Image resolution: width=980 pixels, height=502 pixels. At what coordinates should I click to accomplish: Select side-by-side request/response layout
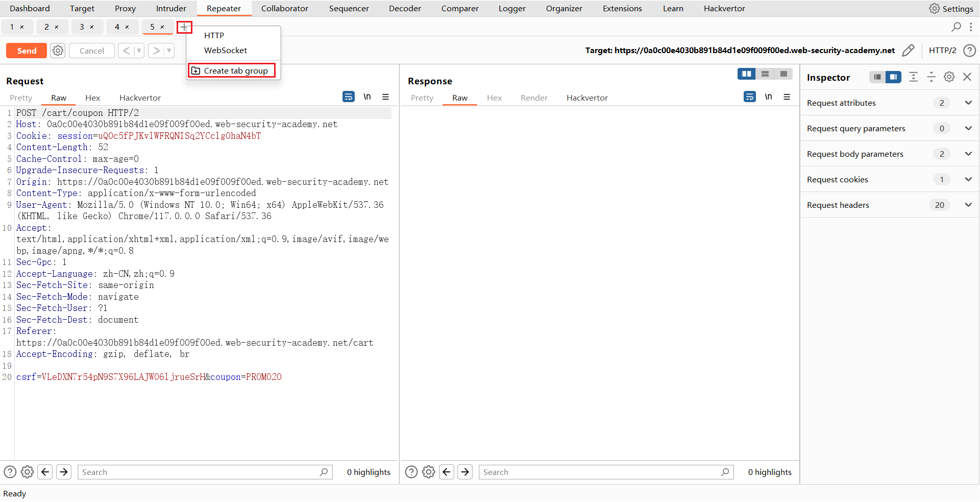[747, 74]
